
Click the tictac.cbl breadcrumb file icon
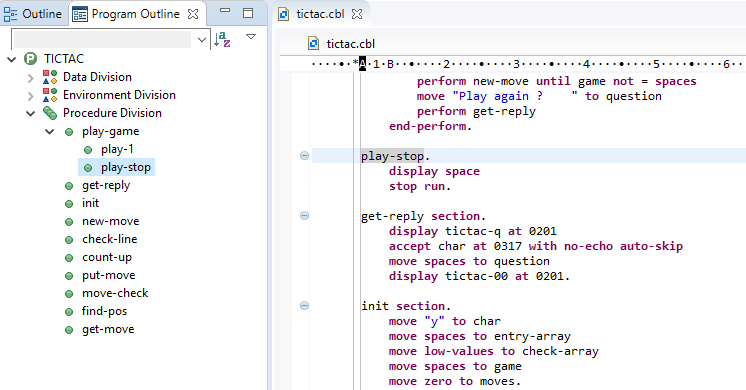click(314, 44)
